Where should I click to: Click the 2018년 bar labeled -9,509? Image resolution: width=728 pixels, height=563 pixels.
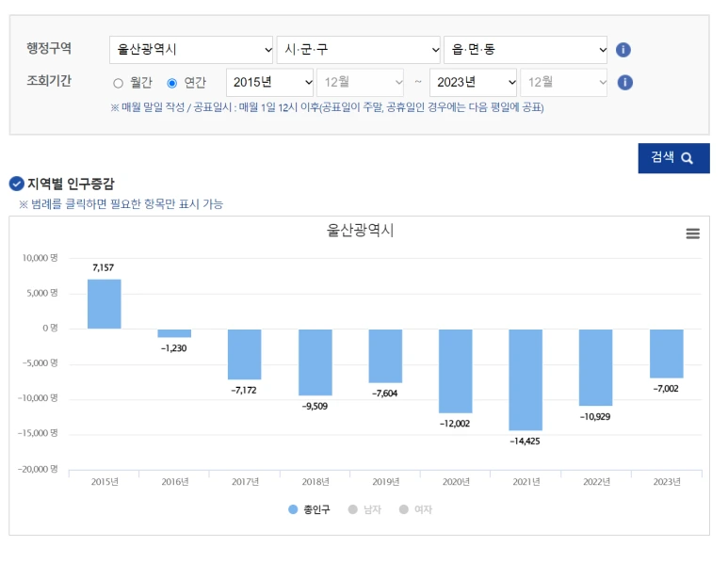point(315,362)
